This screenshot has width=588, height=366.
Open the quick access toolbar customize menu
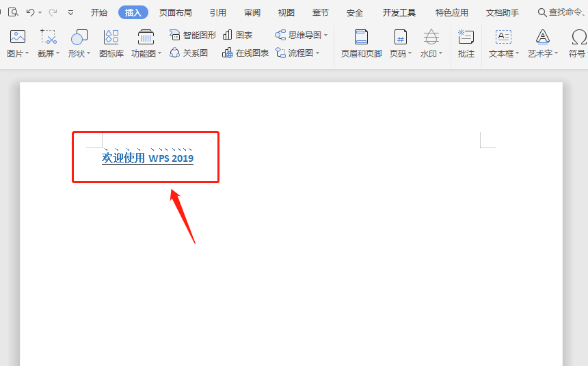[70, 13]
